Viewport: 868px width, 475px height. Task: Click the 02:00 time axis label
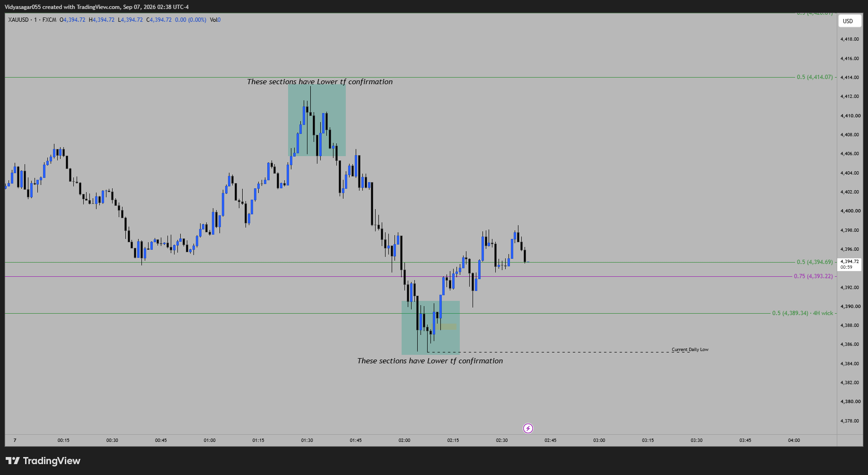point(404,440)
